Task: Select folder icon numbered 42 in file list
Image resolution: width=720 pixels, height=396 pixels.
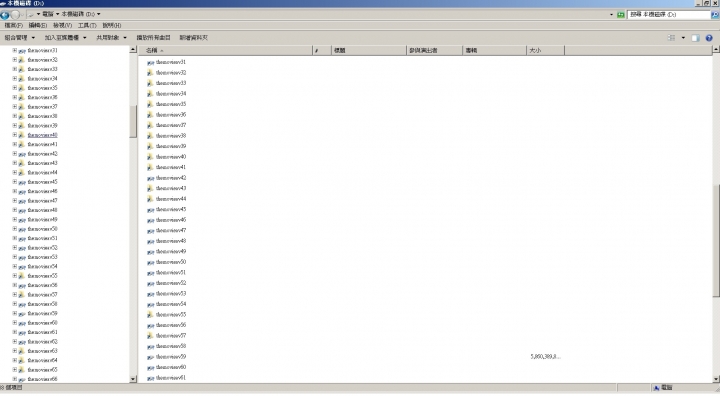Action: (x=150, y=178)
